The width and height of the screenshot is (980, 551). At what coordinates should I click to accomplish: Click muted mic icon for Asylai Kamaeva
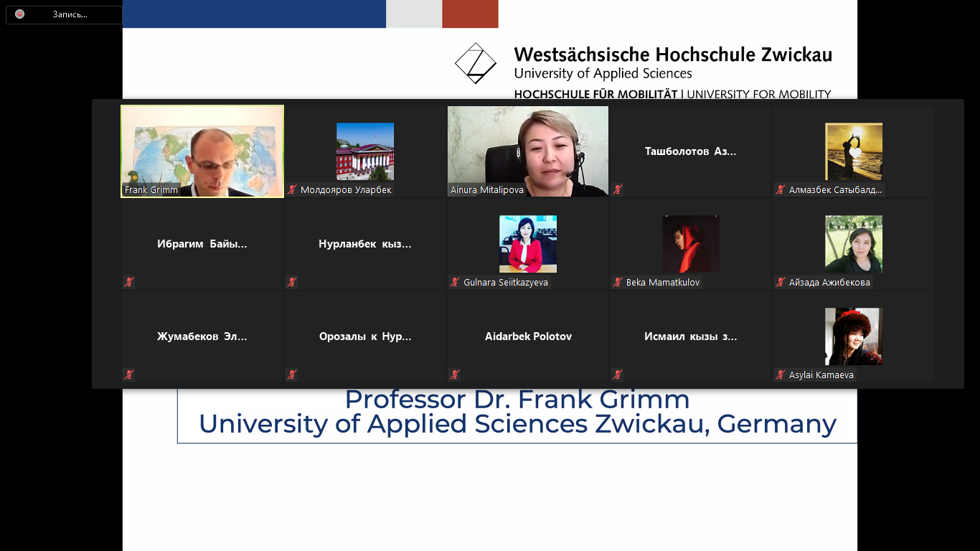(781, 375)
